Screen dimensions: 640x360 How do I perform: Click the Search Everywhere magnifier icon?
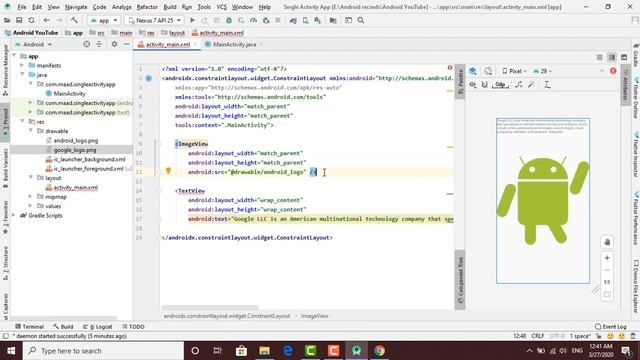[x=361, y=20]
